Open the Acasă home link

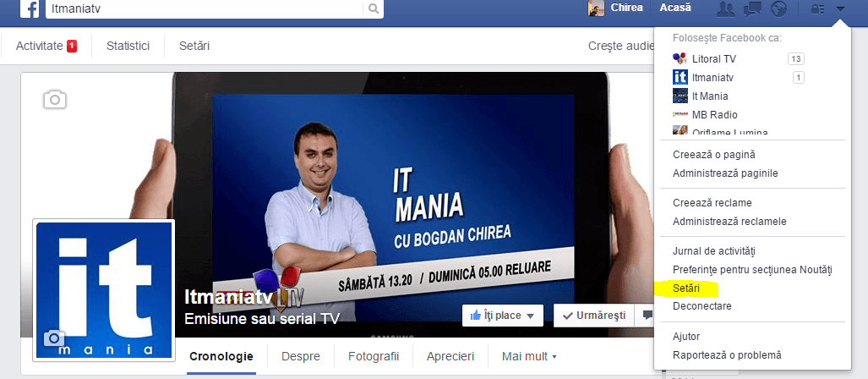tap(674, 8)
